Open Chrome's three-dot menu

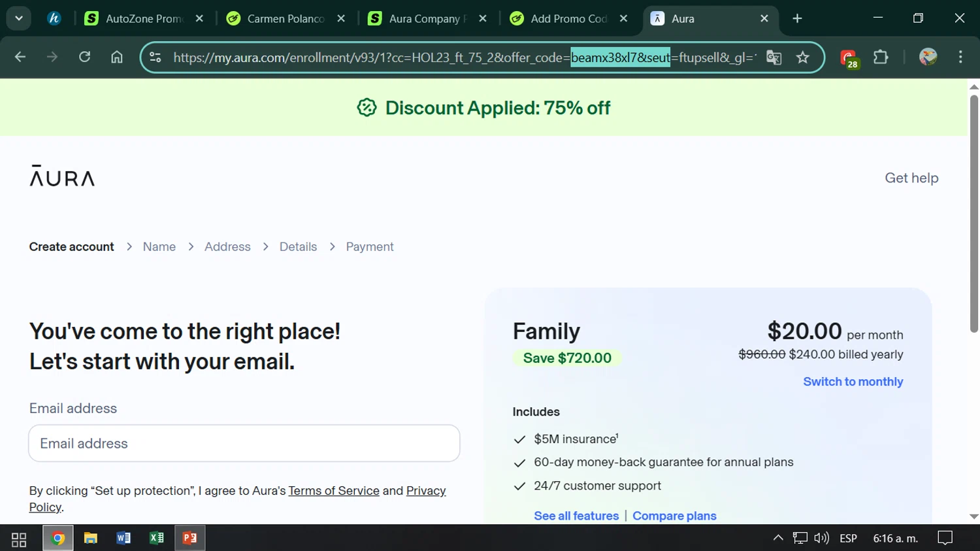pos(960,57)
